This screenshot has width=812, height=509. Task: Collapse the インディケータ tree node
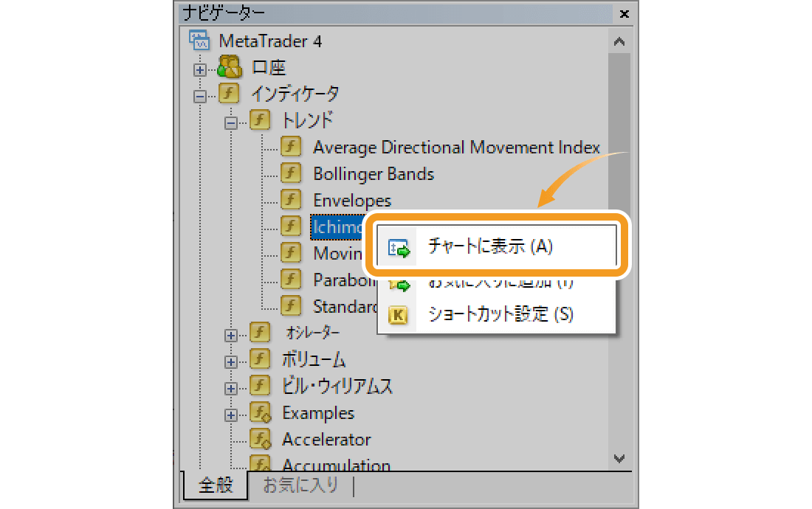click(200, 96)
